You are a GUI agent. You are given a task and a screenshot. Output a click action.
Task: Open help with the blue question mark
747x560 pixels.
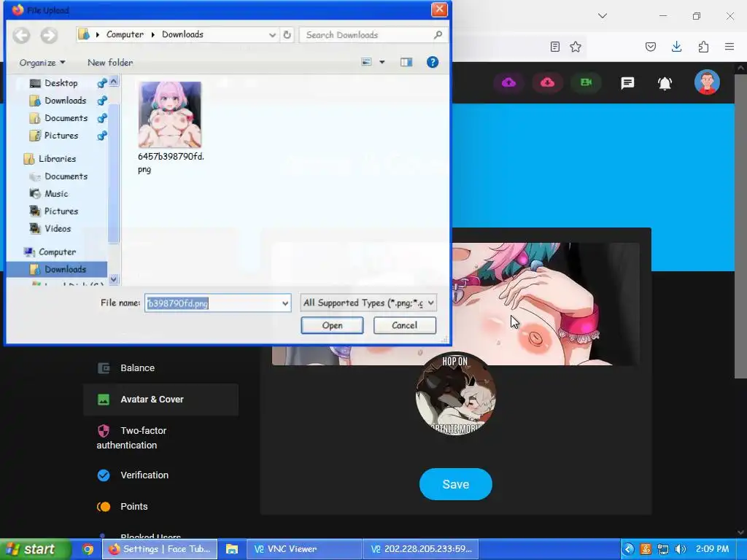(x=433, y=62)
